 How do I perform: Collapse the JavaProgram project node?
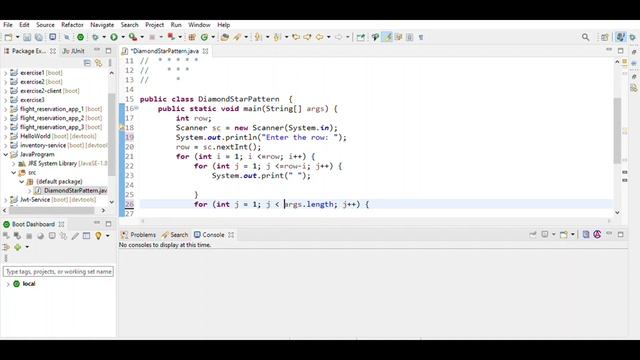(x=6, y=155)
